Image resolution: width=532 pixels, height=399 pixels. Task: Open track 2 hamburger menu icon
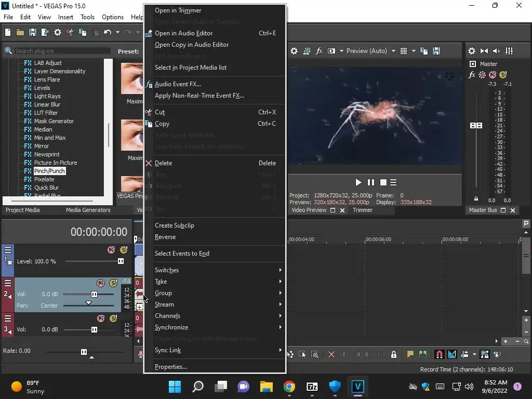click(8, 283)
